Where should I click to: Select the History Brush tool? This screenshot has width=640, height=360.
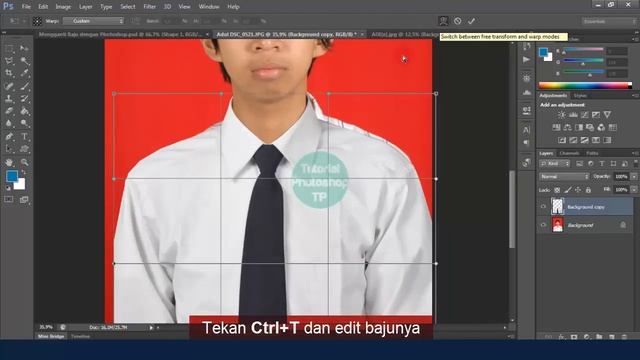click(x=24, y=98)
